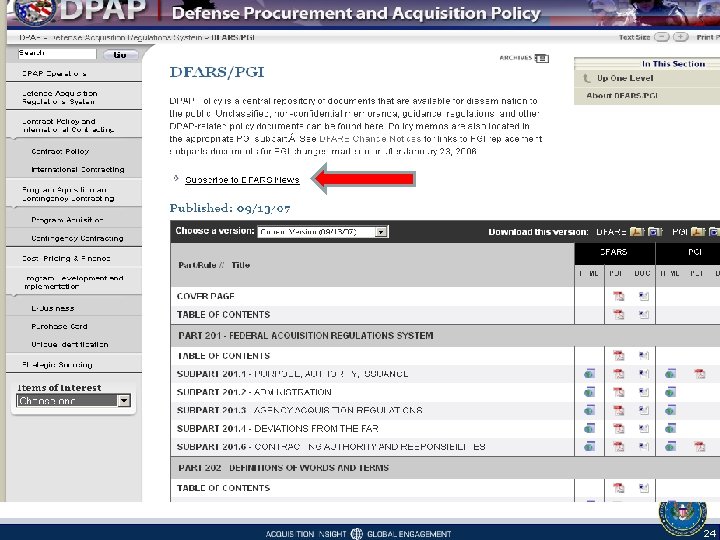Expand Items of Interest dropdown

[73, 400]
